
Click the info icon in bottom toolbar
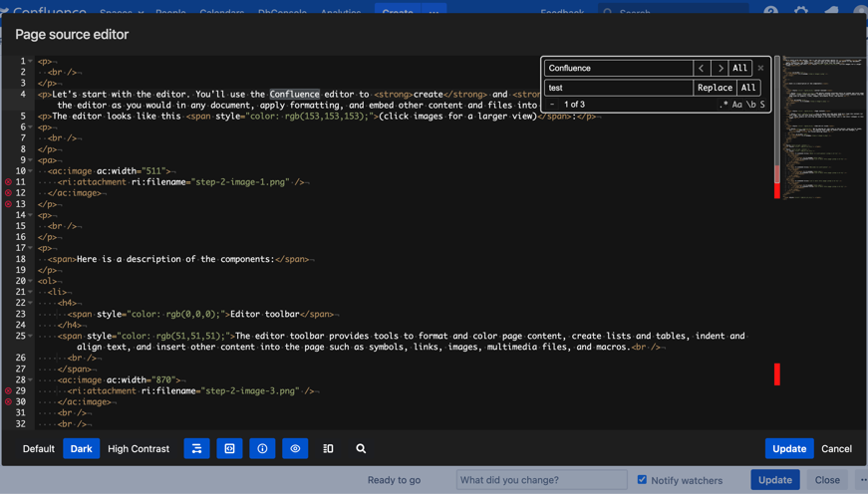click(x=262, y=449)
